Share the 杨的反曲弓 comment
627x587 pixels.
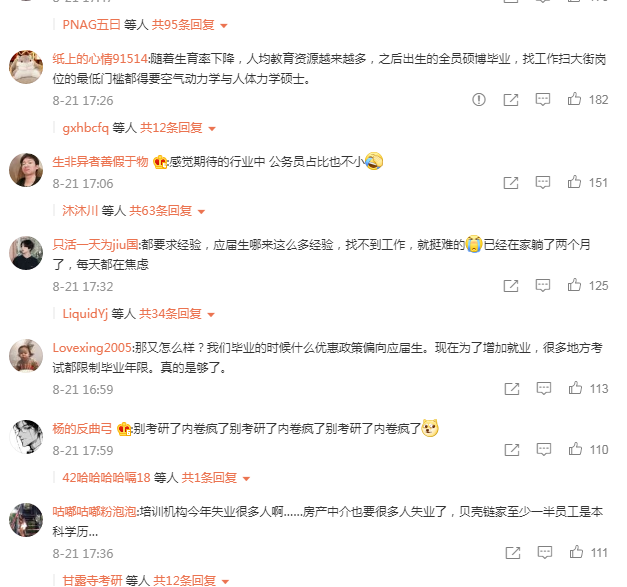[512, 449]
